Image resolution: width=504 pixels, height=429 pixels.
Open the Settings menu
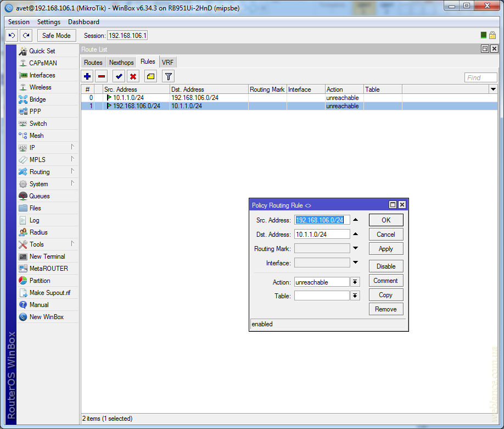tap(49, 22)
